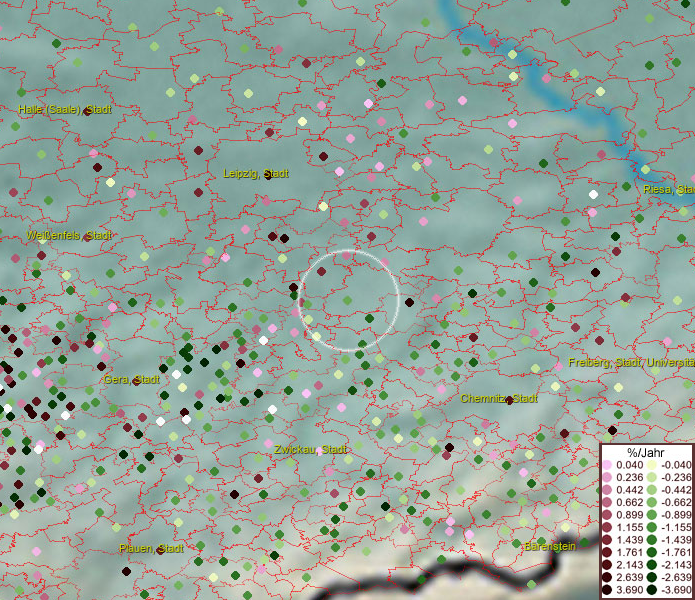Click the Weißenfels, Stadt city label
The height and width of the screenshot is (600, 695).
69,235
